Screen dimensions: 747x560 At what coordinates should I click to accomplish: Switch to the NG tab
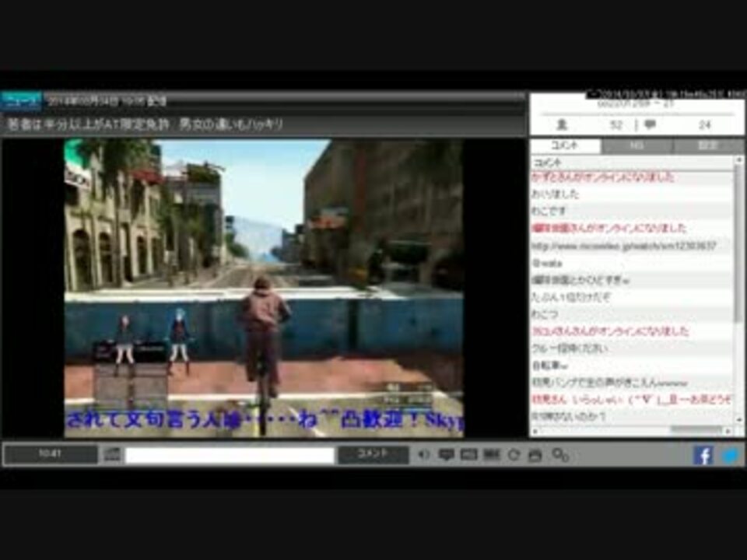coord(637,145)
